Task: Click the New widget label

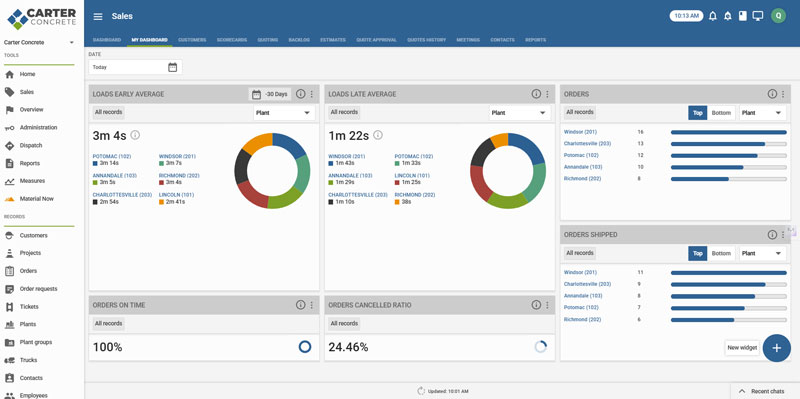Action: [742, 348]
